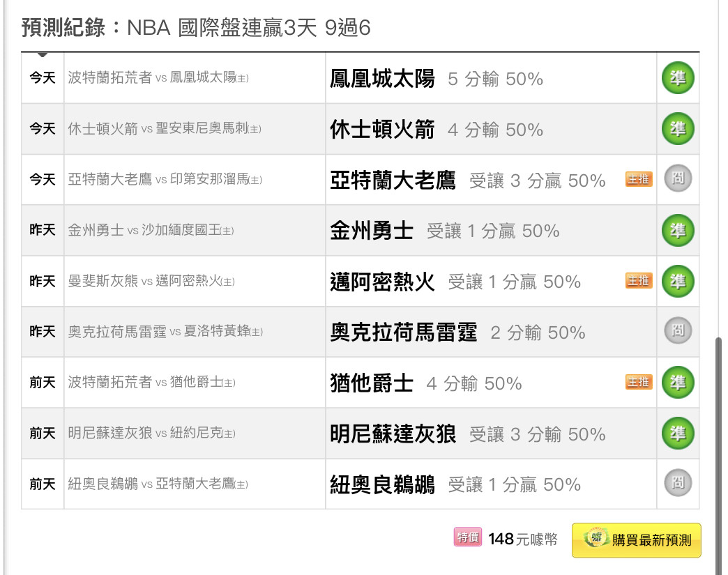Open matchup 波特蘭拓荒者 vs 鳳凰城太陽
Viewport: 728px width, 575px height.
[158, 77]
